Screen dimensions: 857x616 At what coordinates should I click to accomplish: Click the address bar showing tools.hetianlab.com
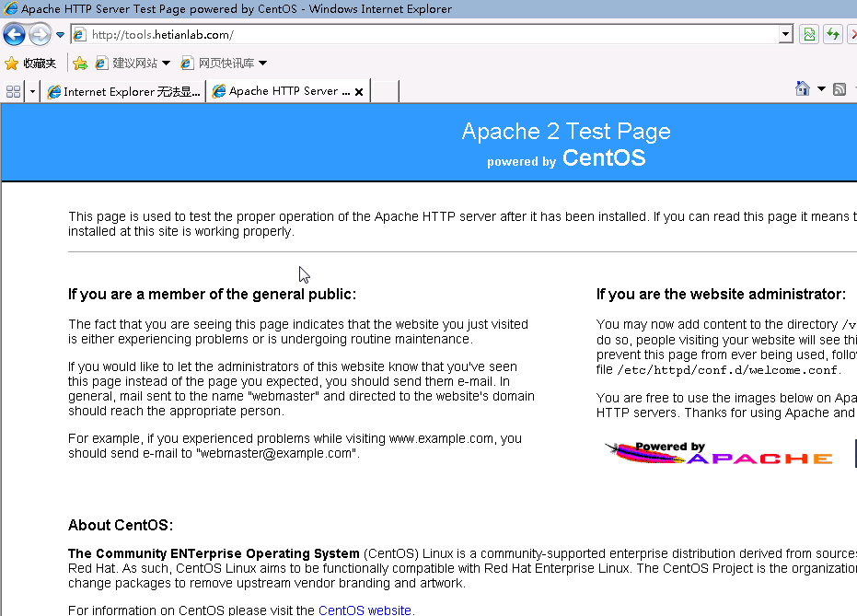[432, 34]
